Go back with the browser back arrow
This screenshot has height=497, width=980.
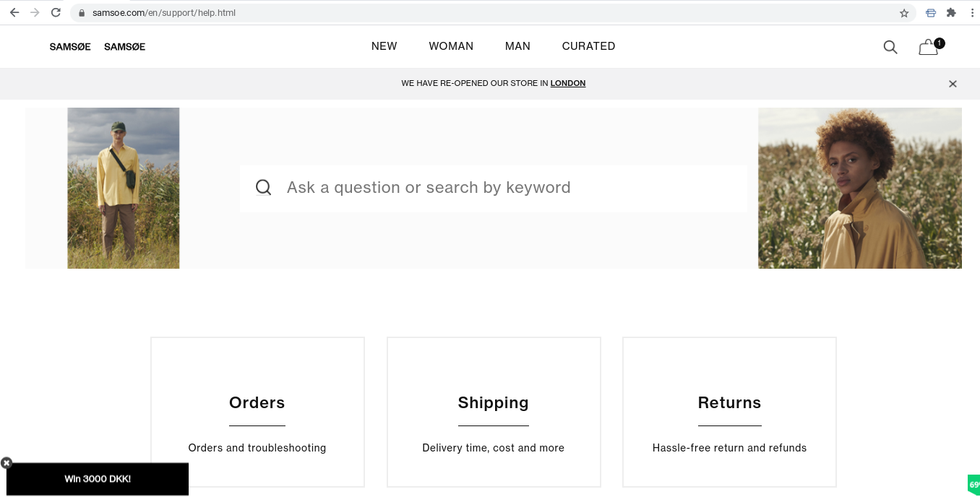(14, 12)
